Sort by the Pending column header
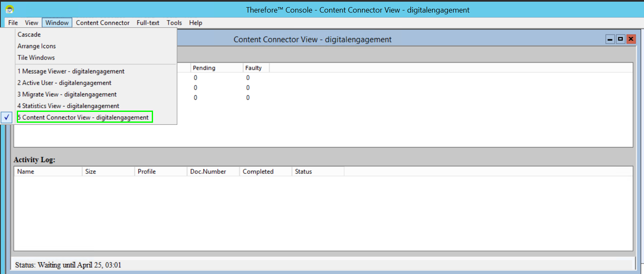This screenshot has width=644, height=274. [217, 68]
